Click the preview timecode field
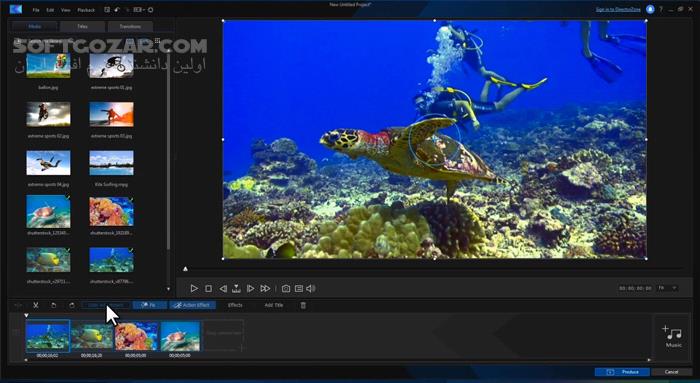Viewport: 700px width, 383px height. click(635, 289)
